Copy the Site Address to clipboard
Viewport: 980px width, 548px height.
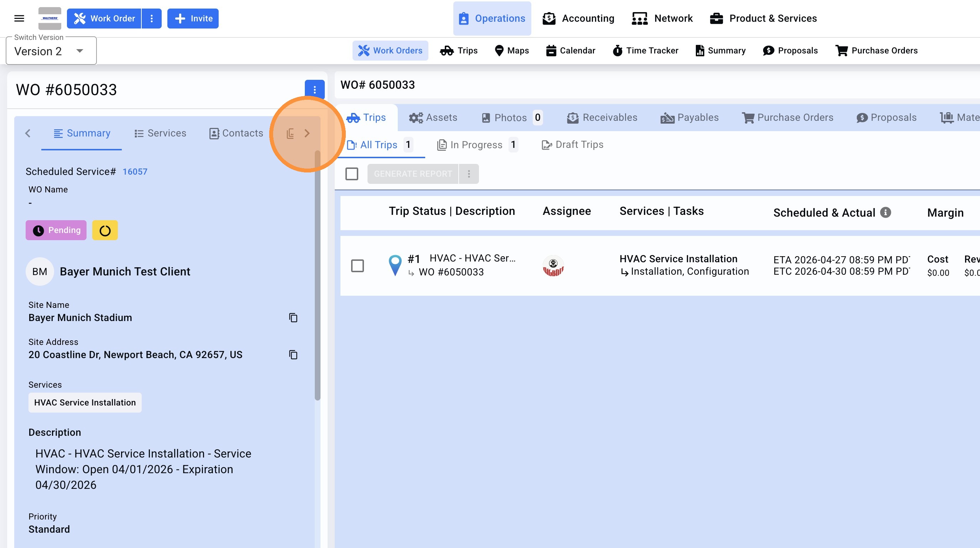point(293,355)
